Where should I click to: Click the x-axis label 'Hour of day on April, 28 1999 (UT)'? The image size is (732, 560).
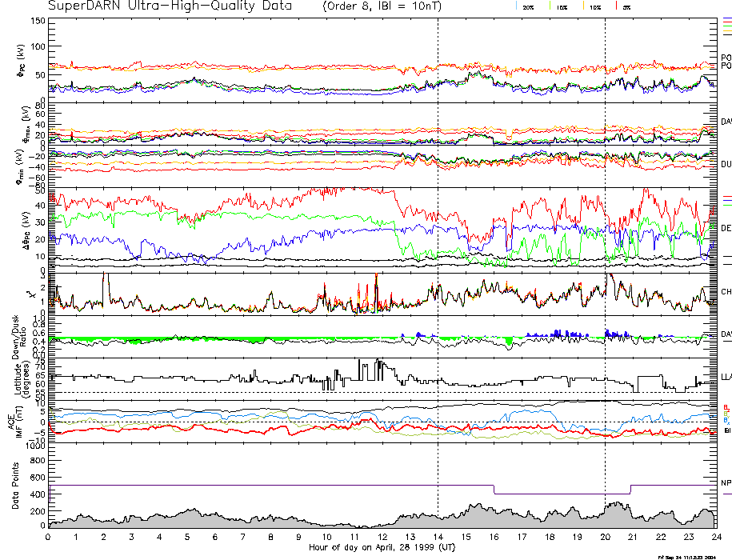[382, 548]
